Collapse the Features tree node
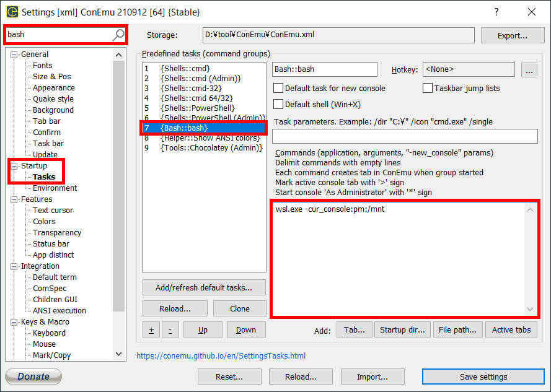Viewport: 551px width, 392px height. [14, 199]
